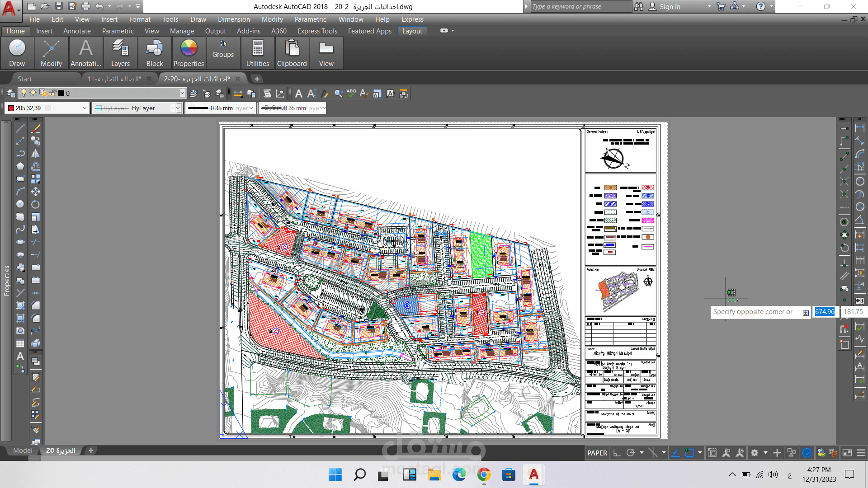Open the Parametric menu

[x=310, y=19]
